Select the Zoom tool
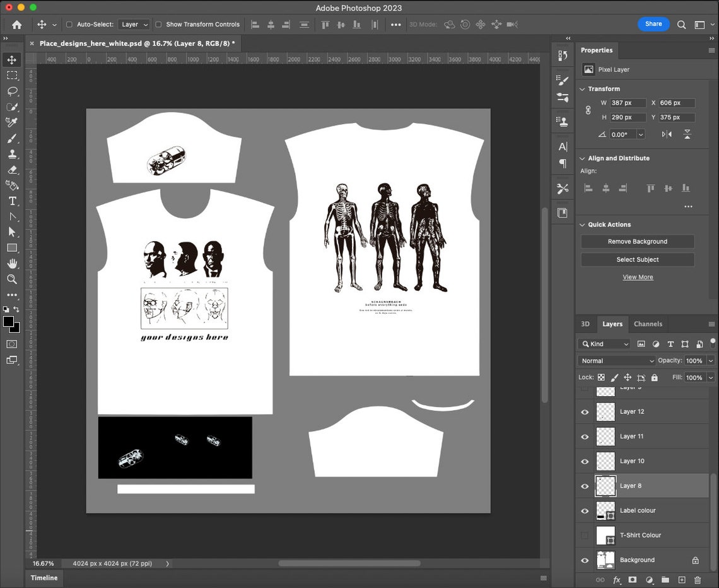Image resolution: width=719 pixels, height=588 pixels. tap(13, 279)
